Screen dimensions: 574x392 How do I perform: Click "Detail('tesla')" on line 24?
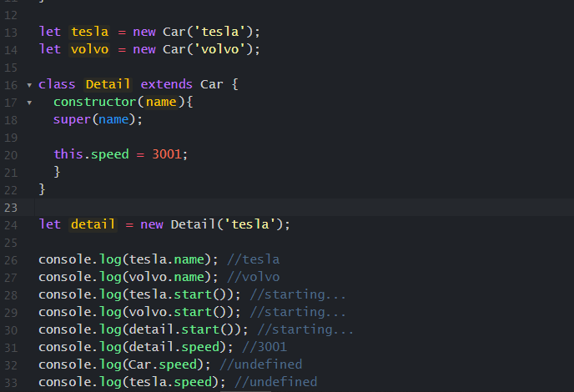point(227,224)
